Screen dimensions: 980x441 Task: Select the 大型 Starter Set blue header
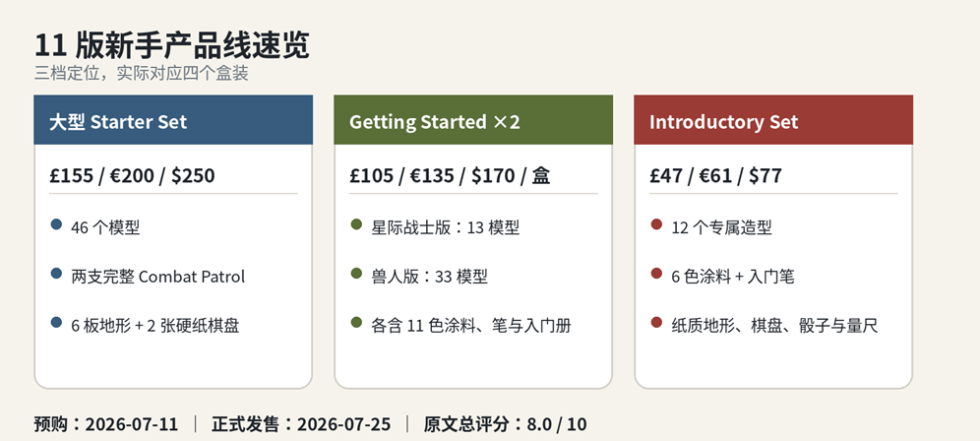(173, 120)
